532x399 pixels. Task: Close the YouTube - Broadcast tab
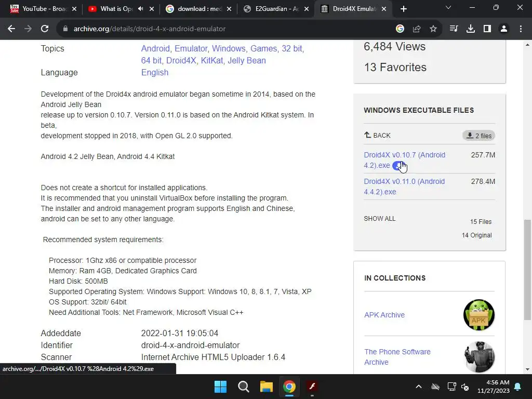(74, 9)
